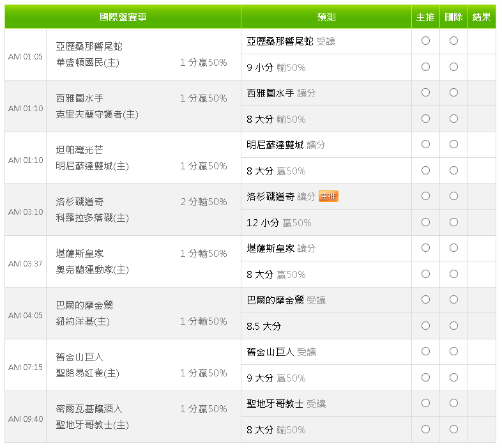Set 主推 on 8 大分 in 西雅圖水手 match
Viewport: 502px width, 448px height.
click(x=425, y=119)
